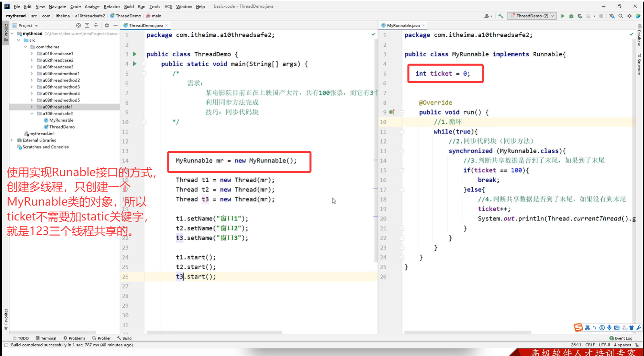Screen dimensions: 644x356
Task: Expand the a09threadsafe1 package
Action: pos(32,107)
